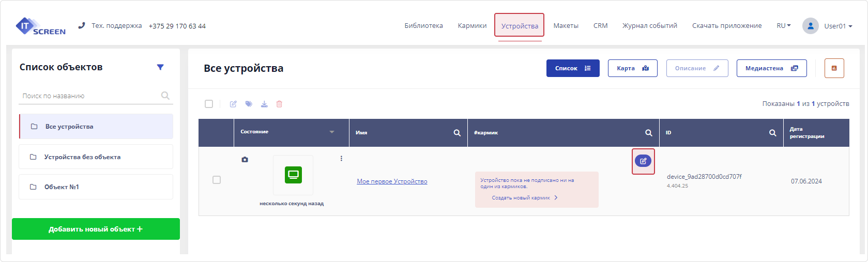Click the download icon above the table
The height and width of the screenshot is (262, 868).
pos(264,104)
